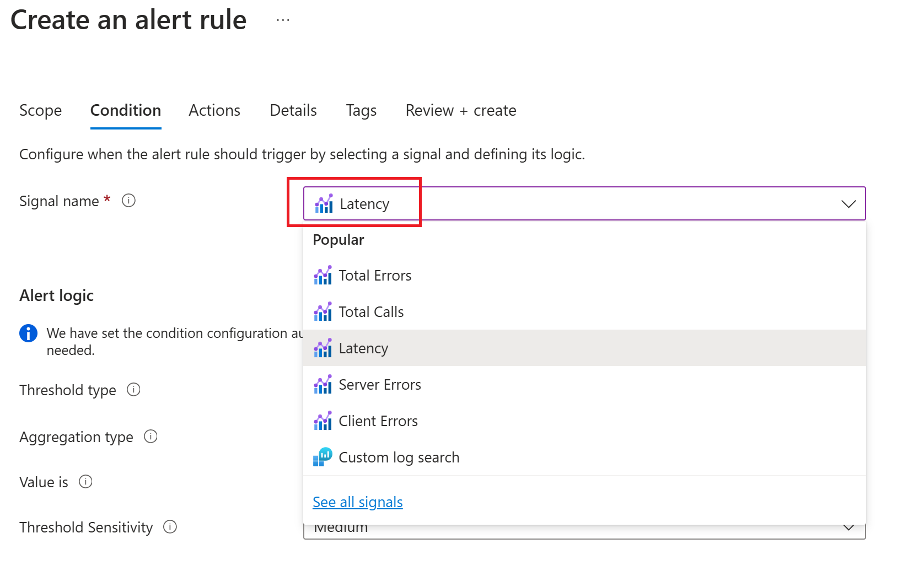Pick the Server Errors signal
Viewport: 924px width, 576px height.
point(379,385)
